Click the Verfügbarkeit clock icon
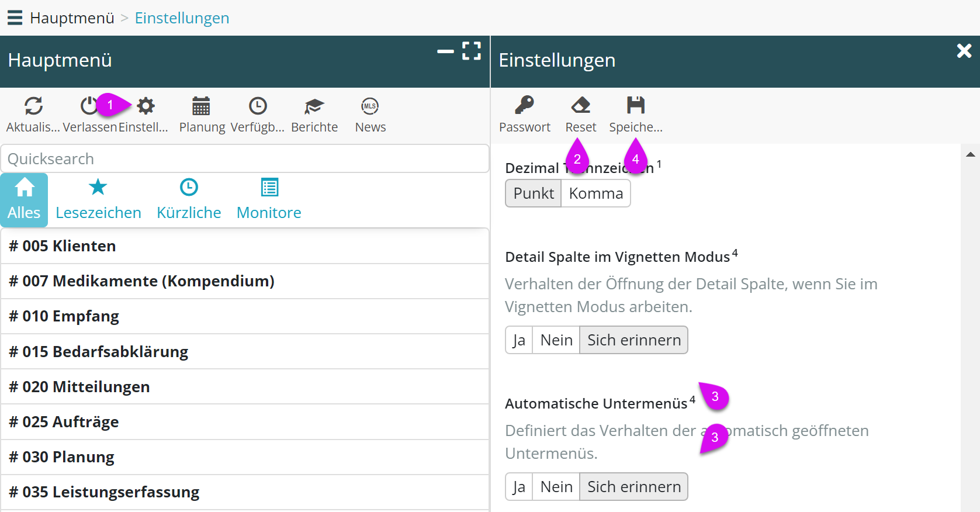Viewport: 980px width, 512px height. point(257,106)
